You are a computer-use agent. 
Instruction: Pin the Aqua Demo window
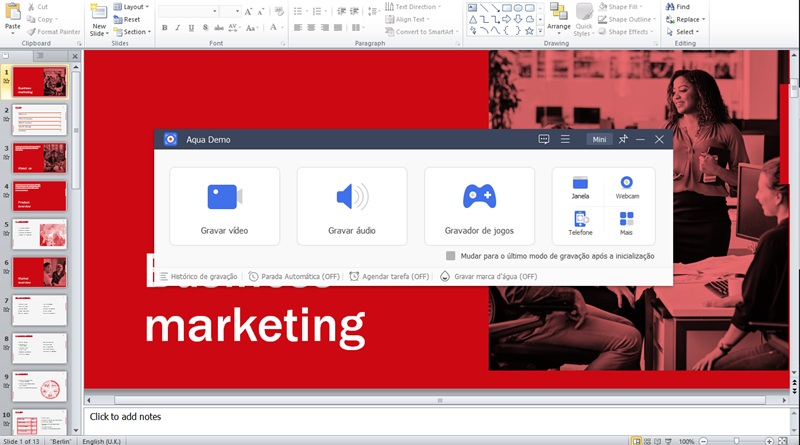[623, 139]
